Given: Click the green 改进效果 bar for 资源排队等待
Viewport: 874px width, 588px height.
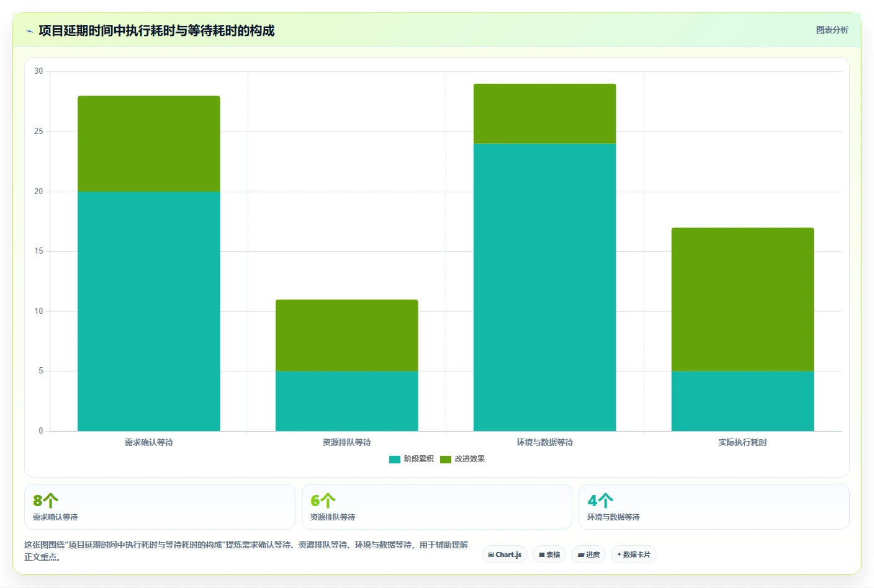Looking at the screenshot, I should coord(347,336).
